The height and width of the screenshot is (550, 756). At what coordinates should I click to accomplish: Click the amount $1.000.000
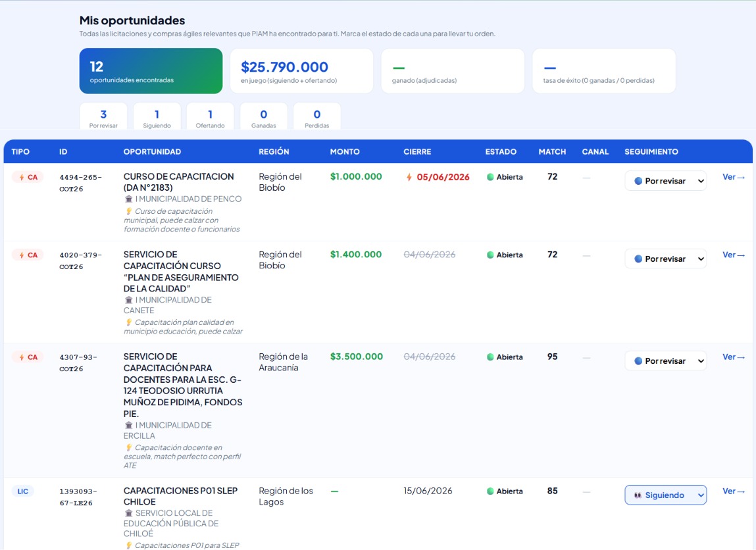pos(356,177)
